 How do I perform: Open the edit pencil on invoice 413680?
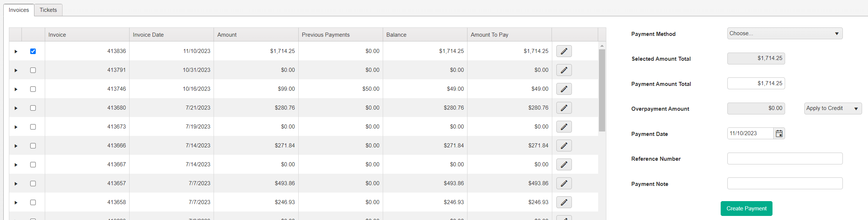564,108
